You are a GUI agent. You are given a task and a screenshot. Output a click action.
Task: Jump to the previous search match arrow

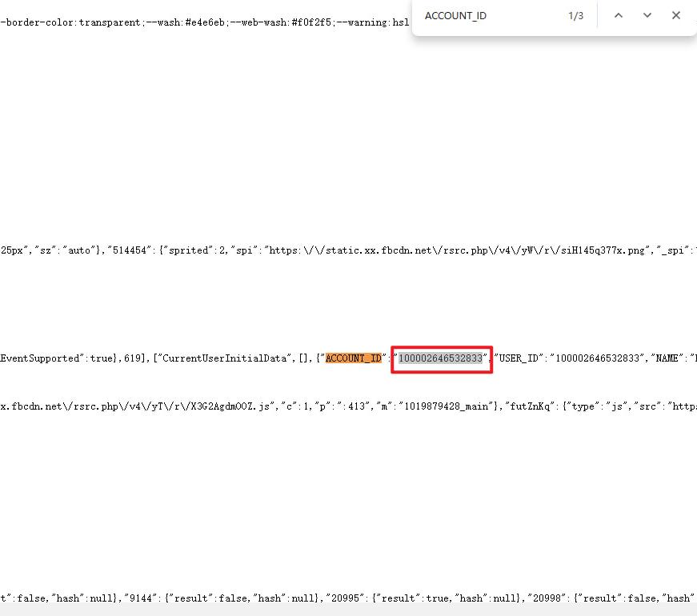pos(618,16)
